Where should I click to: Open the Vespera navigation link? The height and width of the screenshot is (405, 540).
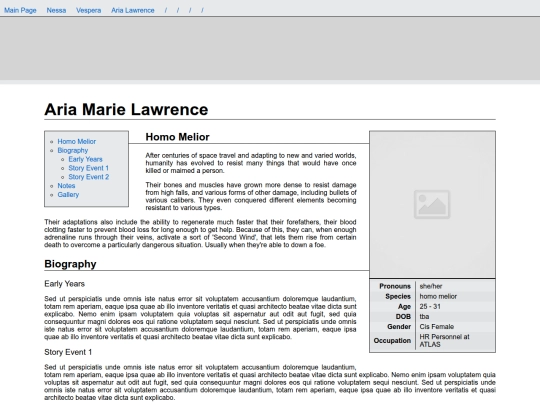[89, 10]
